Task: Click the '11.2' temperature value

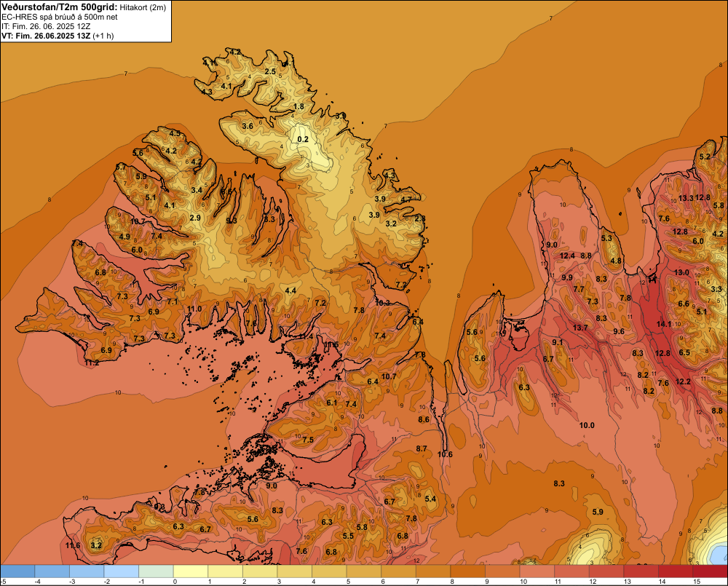Action: tap(92, 363)
